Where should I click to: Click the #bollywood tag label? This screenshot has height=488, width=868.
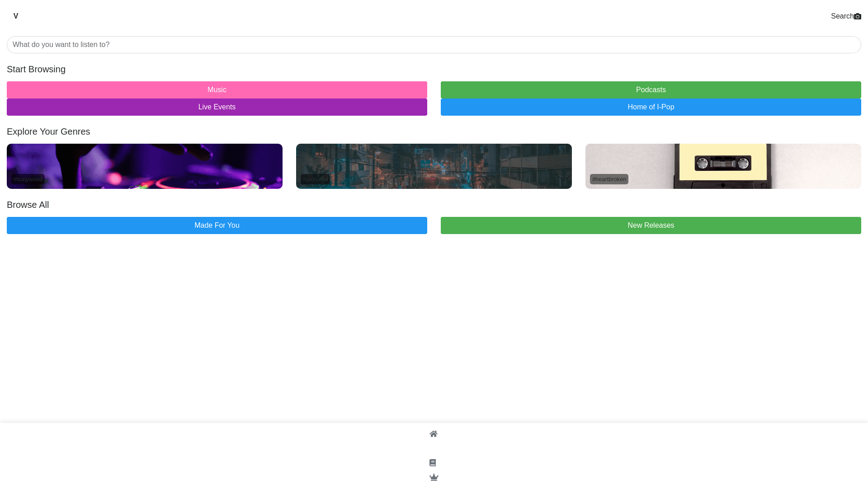pos(28,179)
